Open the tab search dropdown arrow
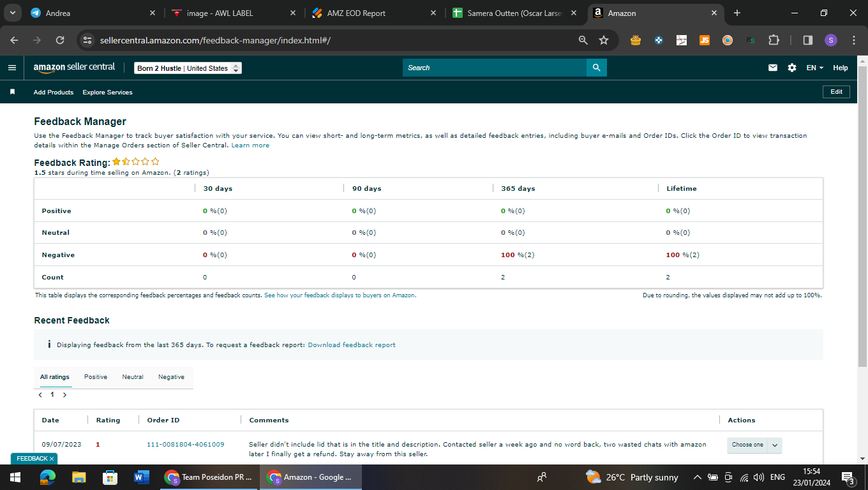868x490 pixels. [12, 13]
